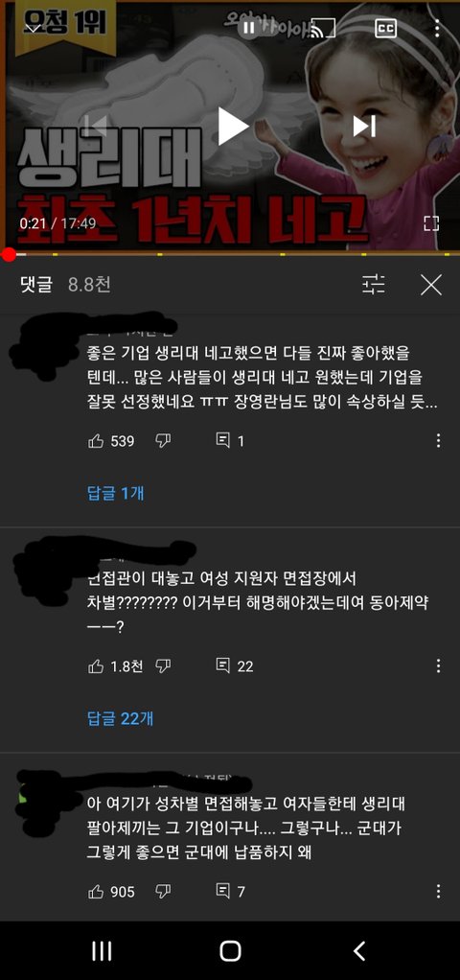Expand the 답글 1개 replies link
This screenshot has width=460, height=980.
coord(116,493)
